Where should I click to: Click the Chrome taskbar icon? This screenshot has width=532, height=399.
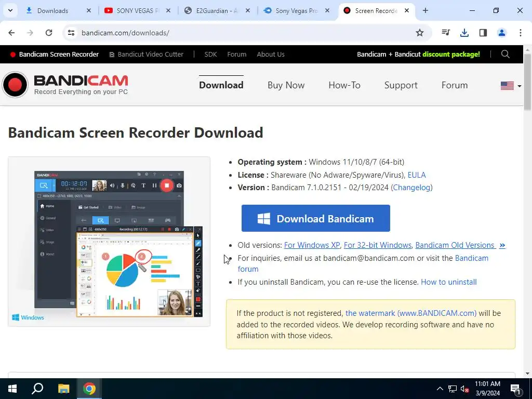tap(89, 389)
